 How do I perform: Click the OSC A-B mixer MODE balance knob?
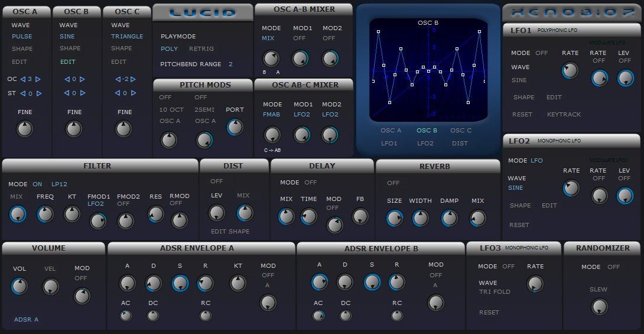tap(271, 59)
